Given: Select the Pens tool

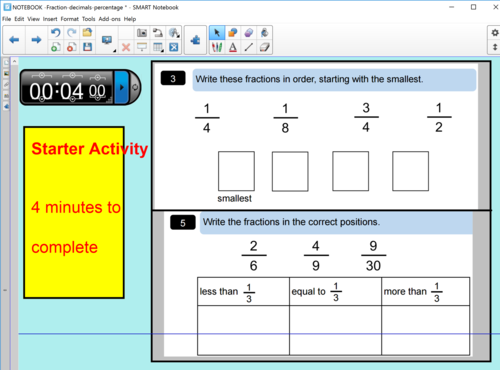Looking at the screenshot, I should coord(217,47).
